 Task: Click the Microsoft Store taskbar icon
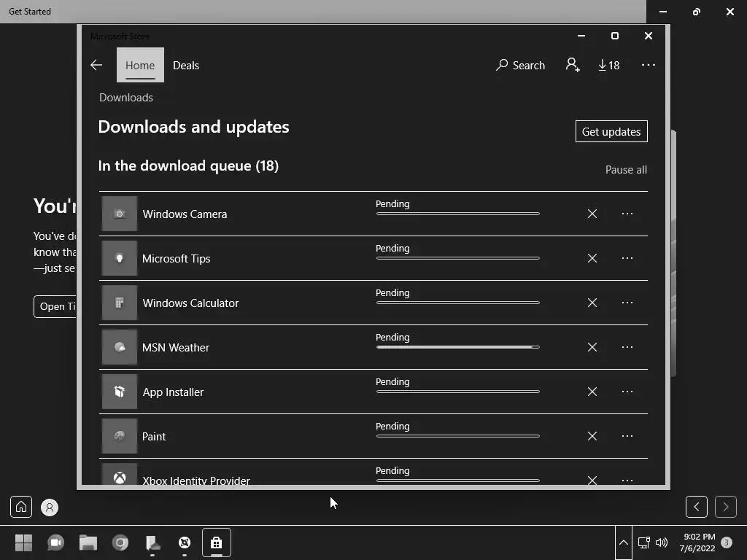[x=216, y=542]
